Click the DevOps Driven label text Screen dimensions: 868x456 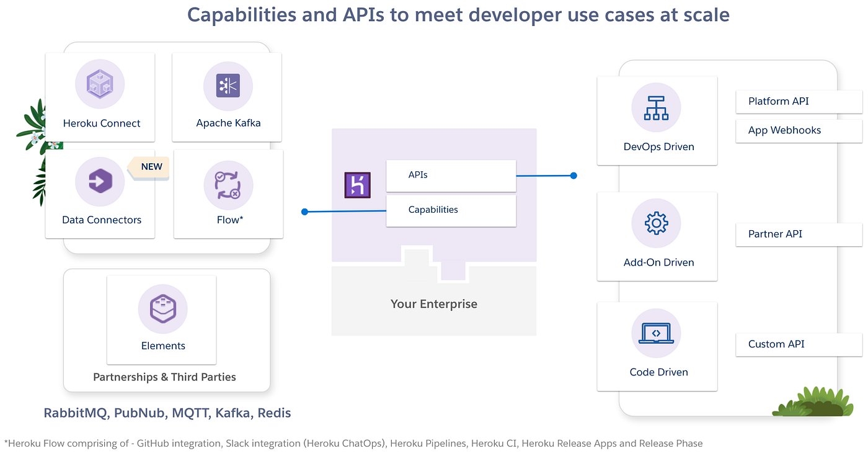pyautogui.click(x=658, y=147)
